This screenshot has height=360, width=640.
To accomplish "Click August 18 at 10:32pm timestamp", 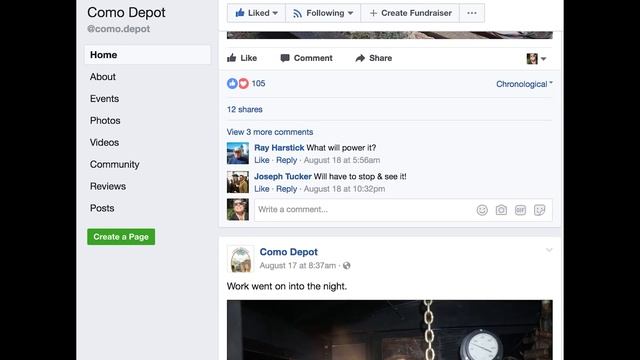I will point(344,189).
